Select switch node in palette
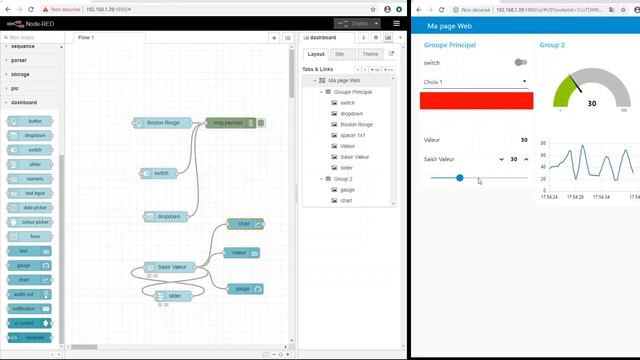Screen dimensions: 640x360 point(30,150)
